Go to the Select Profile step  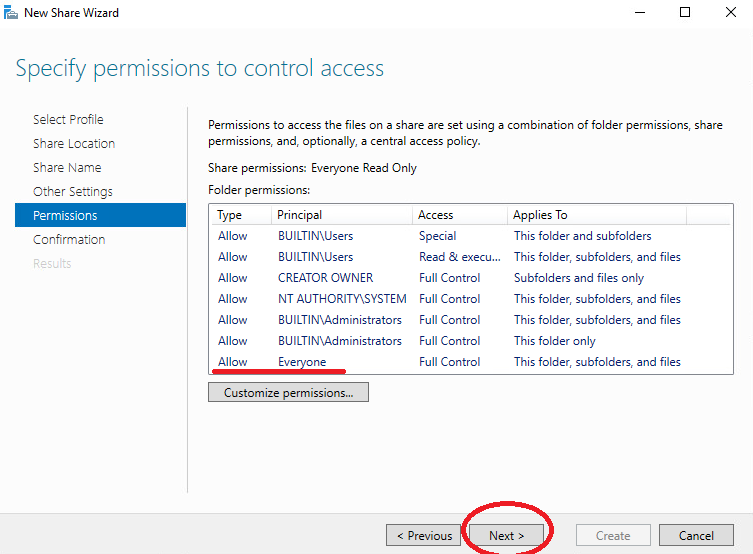click(68, 119)
